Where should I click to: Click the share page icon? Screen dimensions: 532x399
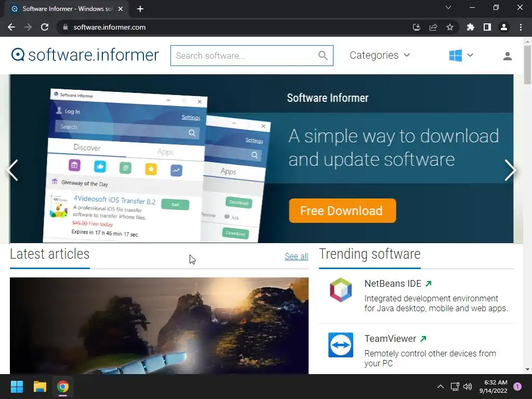point(433,27)
